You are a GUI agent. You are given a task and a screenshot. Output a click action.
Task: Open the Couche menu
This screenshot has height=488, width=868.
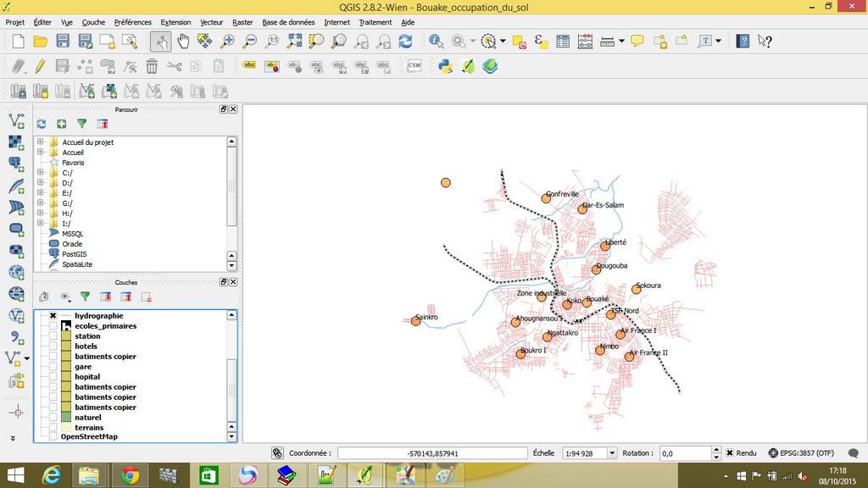[x=93, y=22]
